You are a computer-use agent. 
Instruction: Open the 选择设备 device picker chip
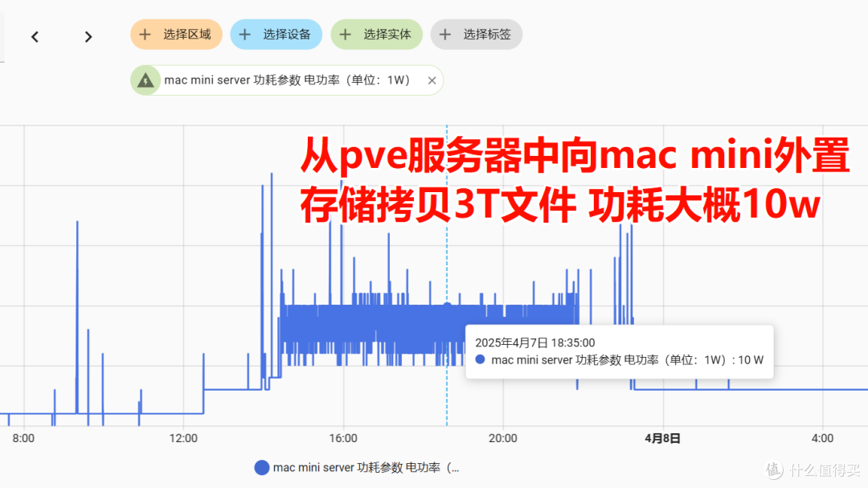coord(276,35)
